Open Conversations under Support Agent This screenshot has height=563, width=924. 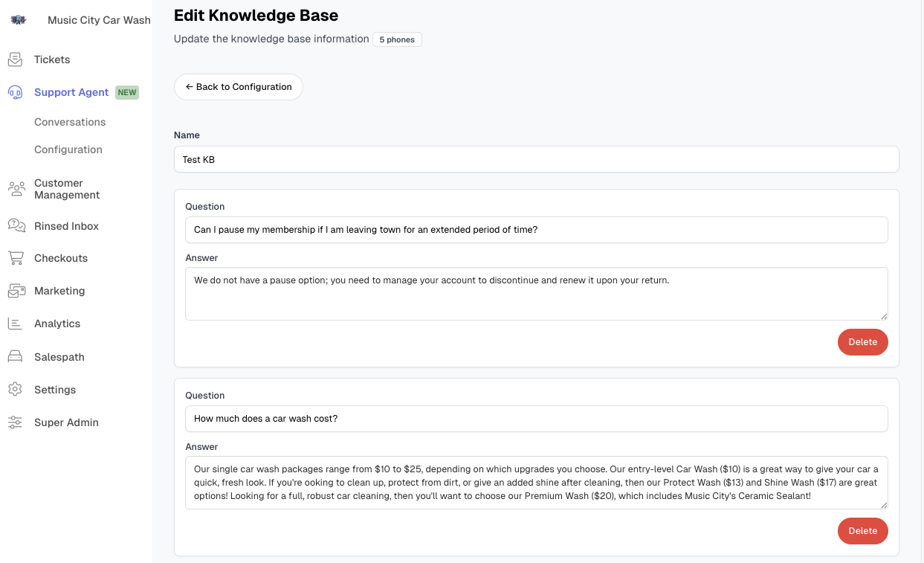click(x=70, y=122)
